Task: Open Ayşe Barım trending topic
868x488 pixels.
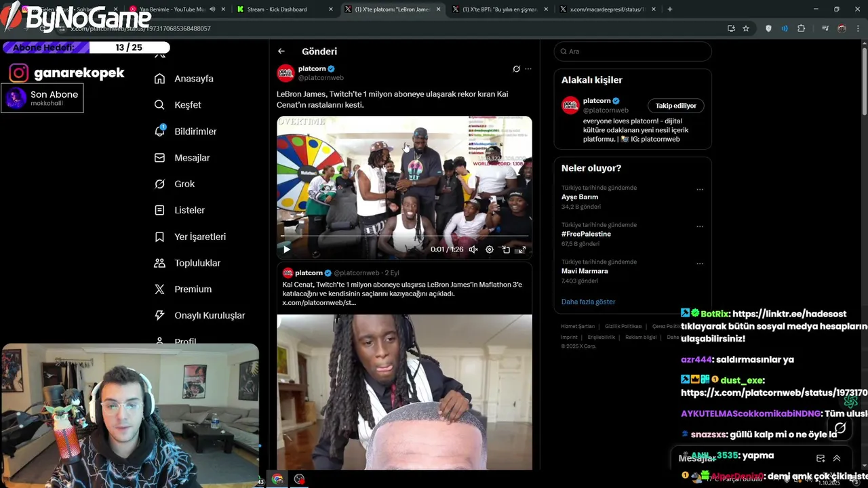Action: 632,197
